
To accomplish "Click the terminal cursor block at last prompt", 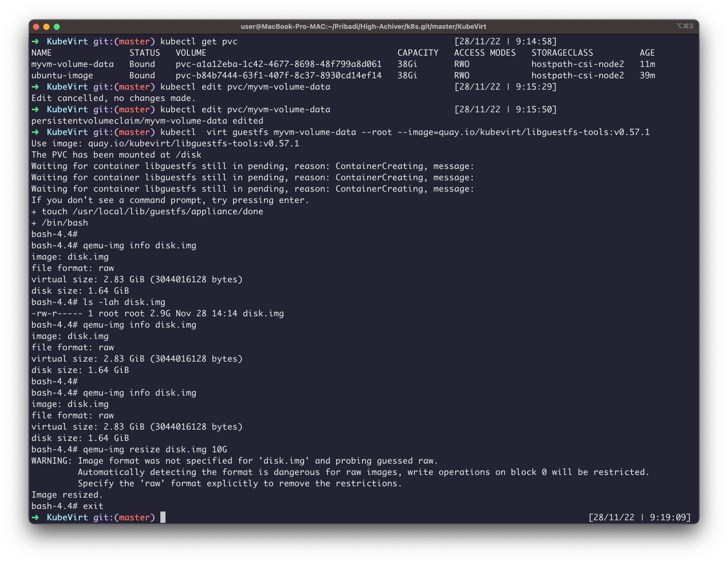I will [x=163, y=517].
